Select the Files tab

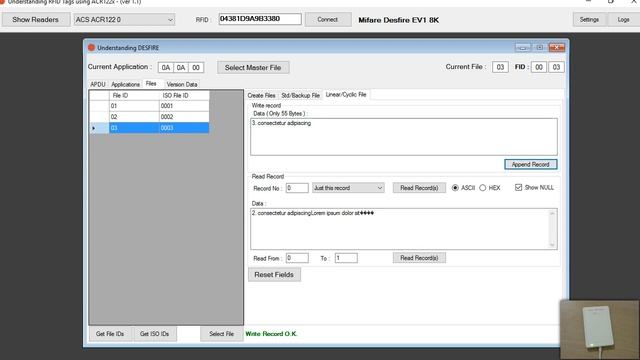151,83
